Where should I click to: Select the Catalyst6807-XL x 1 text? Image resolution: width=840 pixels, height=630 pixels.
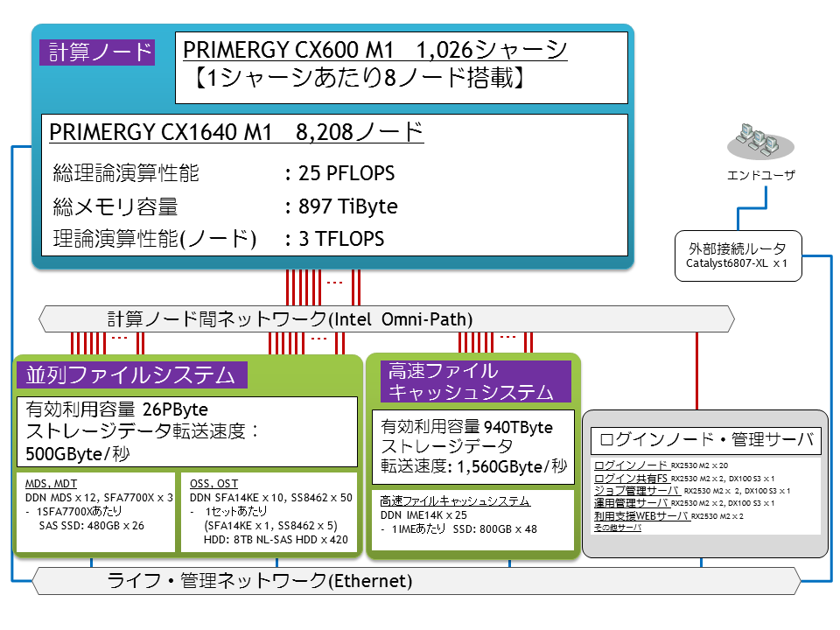click(x=737, y=263)
